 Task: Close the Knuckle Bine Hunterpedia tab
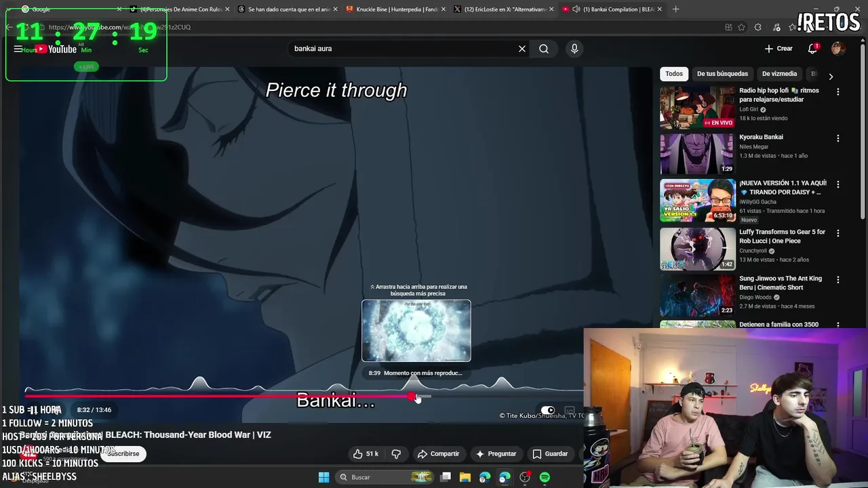443,9
